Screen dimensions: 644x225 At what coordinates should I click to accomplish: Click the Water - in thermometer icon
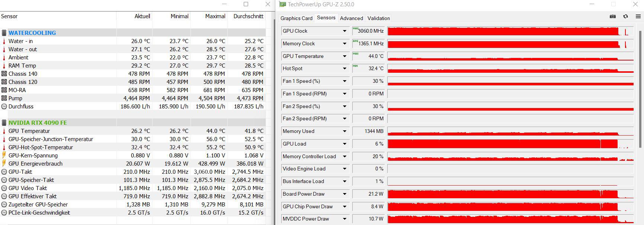click(4, 41)
